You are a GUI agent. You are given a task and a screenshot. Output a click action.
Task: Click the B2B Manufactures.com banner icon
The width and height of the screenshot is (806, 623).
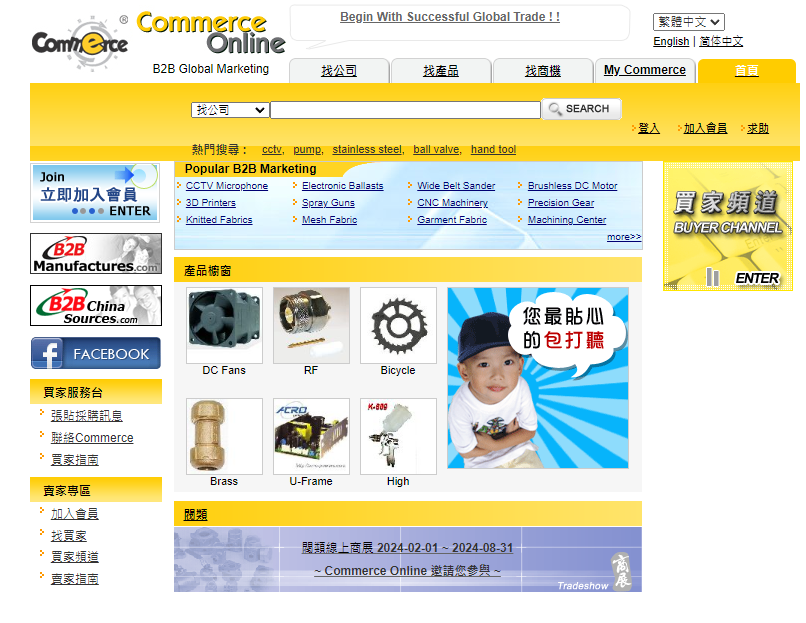pos(95,253)
